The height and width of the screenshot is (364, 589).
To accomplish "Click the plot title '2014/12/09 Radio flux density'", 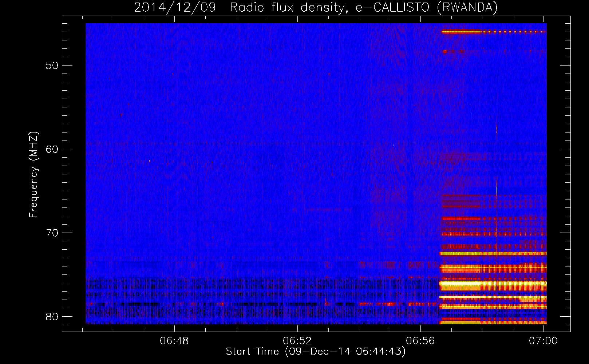I will 316,7.
